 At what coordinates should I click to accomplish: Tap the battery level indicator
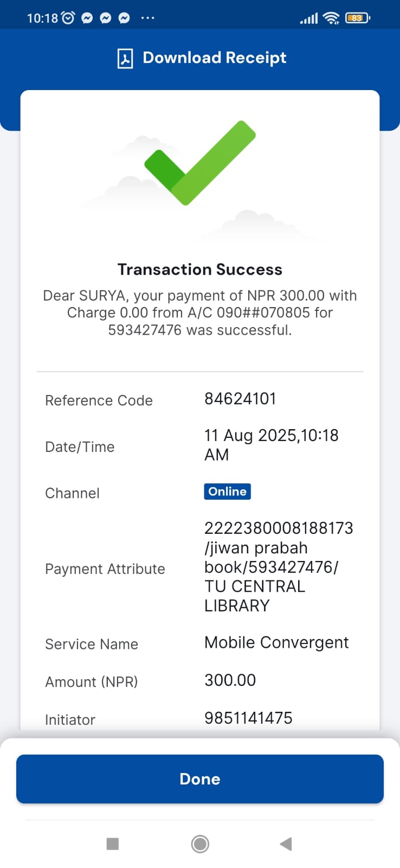click(357, 18)
